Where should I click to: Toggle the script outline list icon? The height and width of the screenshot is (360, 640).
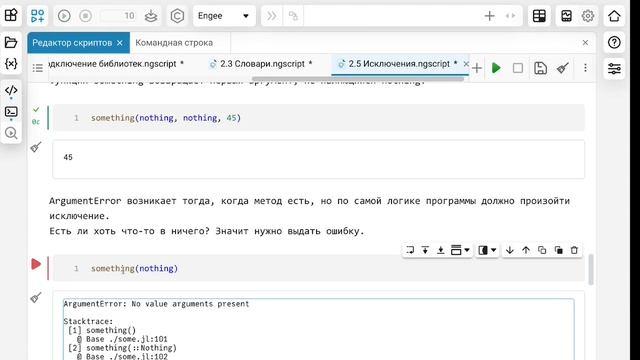[x=38, y=68]
